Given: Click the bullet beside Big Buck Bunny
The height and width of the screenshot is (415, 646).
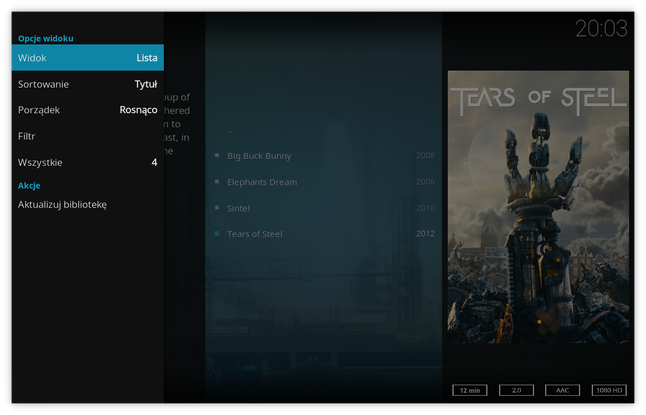Looking at the screenshot, I should click(217, 155).
